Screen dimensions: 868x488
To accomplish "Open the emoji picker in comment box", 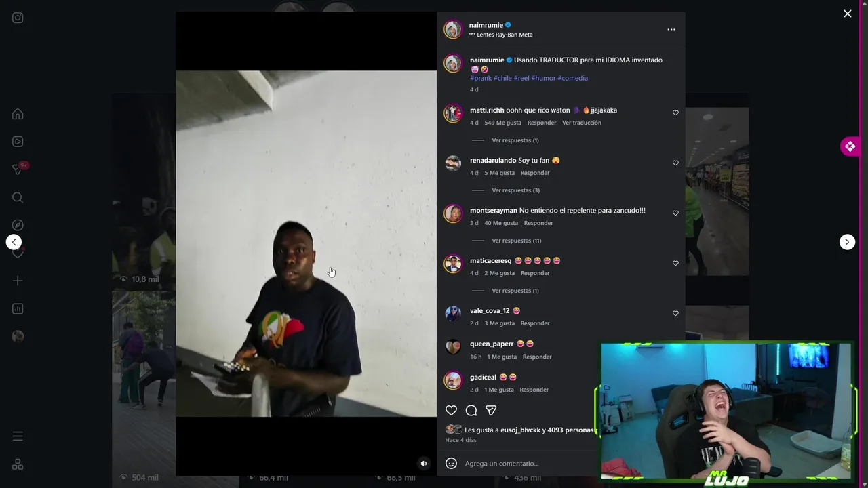I will pos(451,464).
